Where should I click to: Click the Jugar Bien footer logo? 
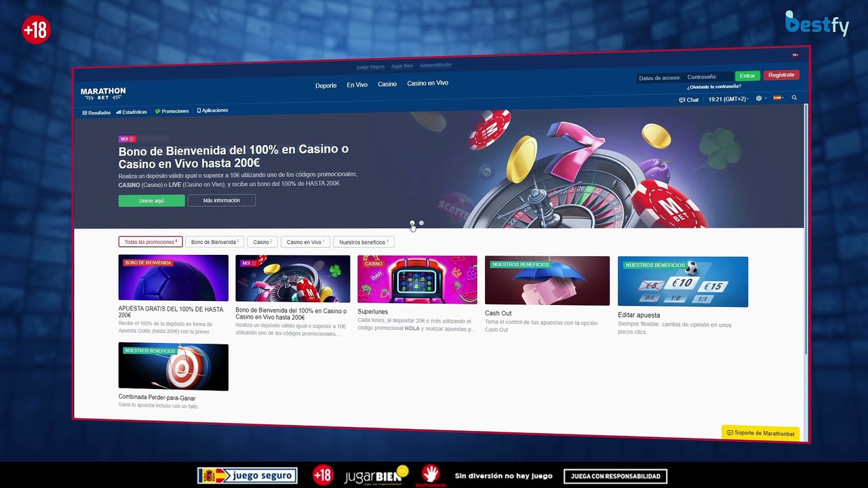coord(376,476)
